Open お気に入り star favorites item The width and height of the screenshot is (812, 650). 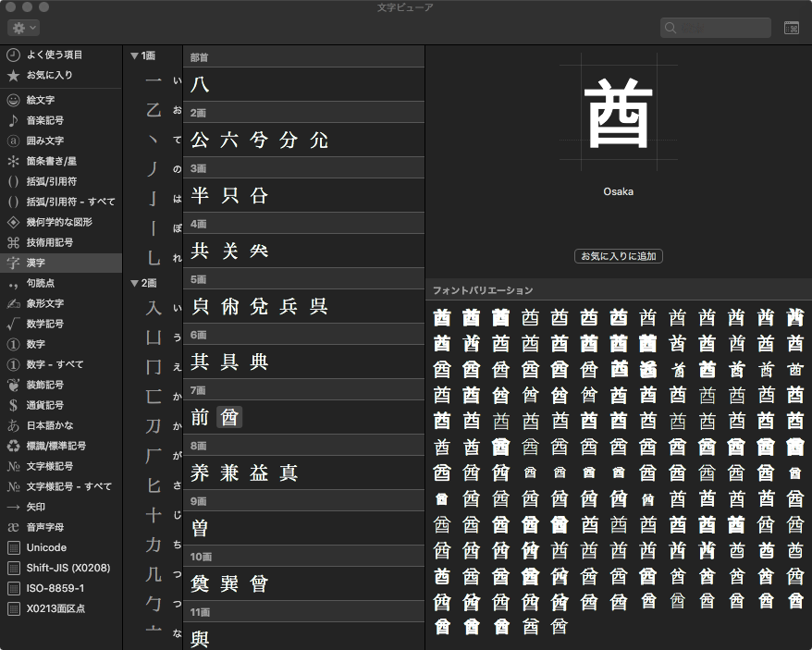click(14, 75)
